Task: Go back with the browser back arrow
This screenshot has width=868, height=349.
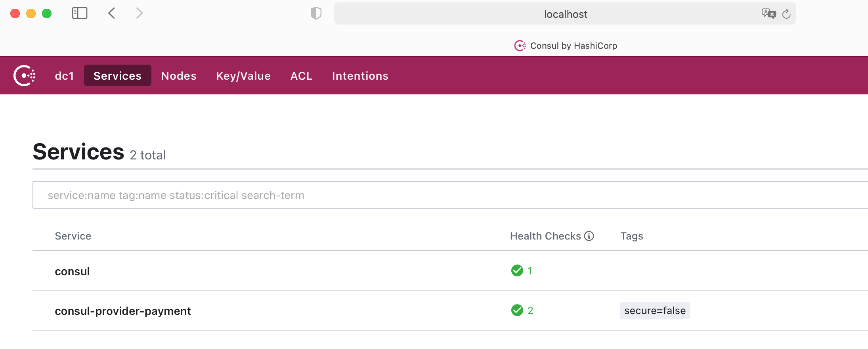Action: [112, 13]
